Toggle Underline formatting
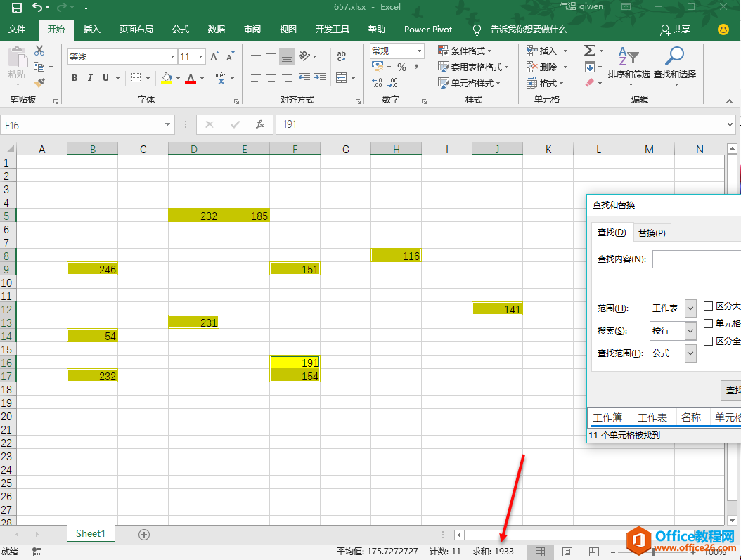741x560 pixels. point(105,78)
